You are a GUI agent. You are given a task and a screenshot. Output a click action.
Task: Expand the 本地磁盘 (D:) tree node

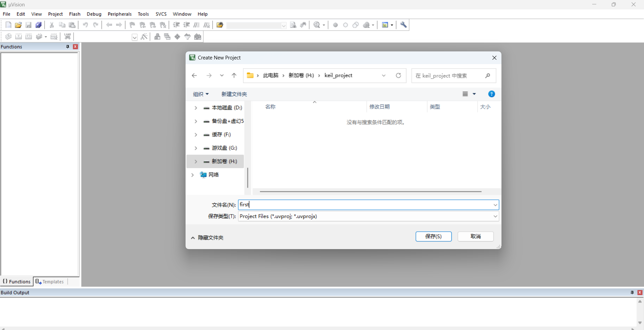(196, 108)
